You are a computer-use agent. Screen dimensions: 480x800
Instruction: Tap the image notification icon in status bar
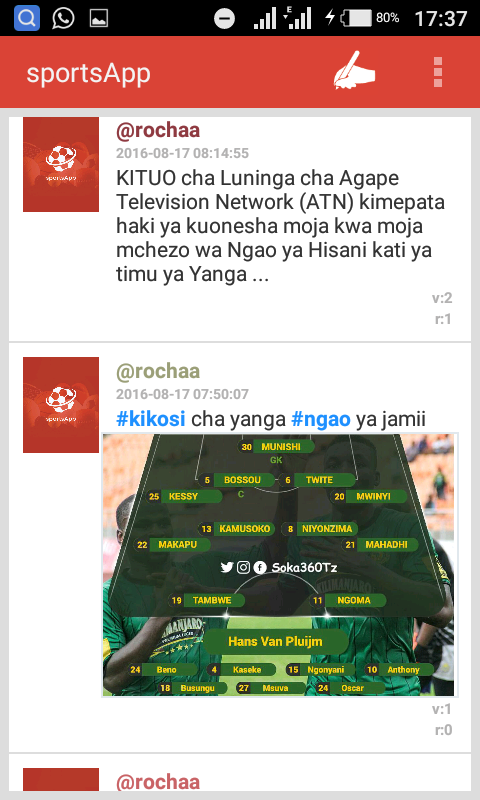[99, 19]
